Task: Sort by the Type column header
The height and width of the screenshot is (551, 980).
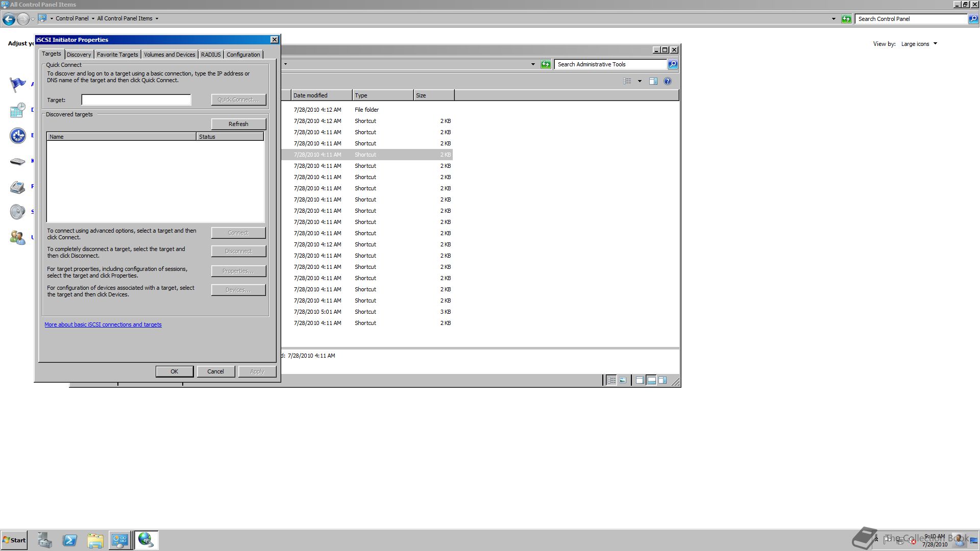Action: 382,95
